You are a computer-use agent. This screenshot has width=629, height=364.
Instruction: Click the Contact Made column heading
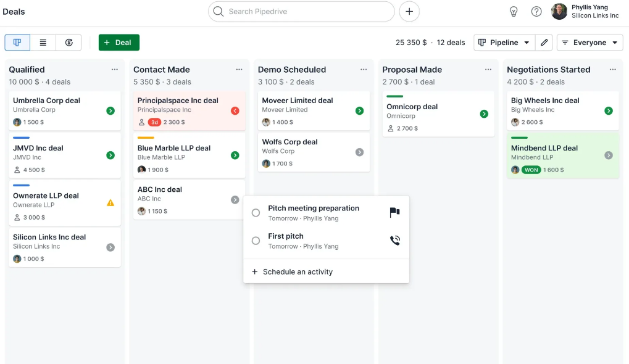[162, 69]
